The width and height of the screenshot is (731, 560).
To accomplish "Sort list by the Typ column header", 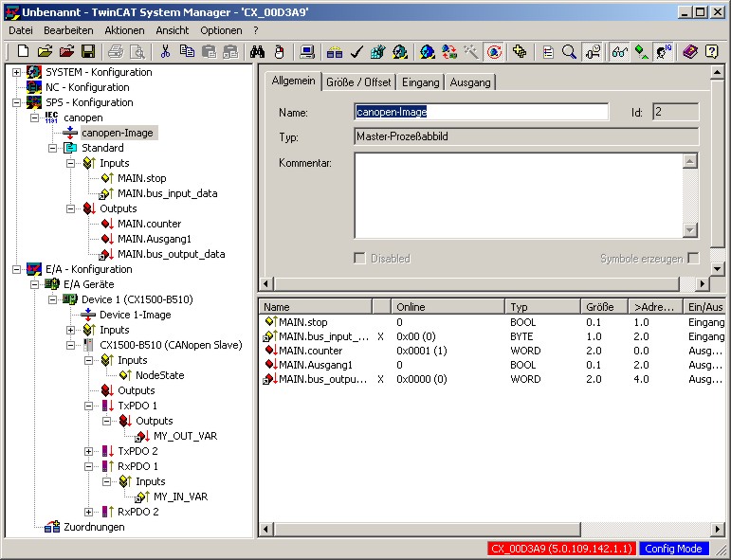I will 542,307.
